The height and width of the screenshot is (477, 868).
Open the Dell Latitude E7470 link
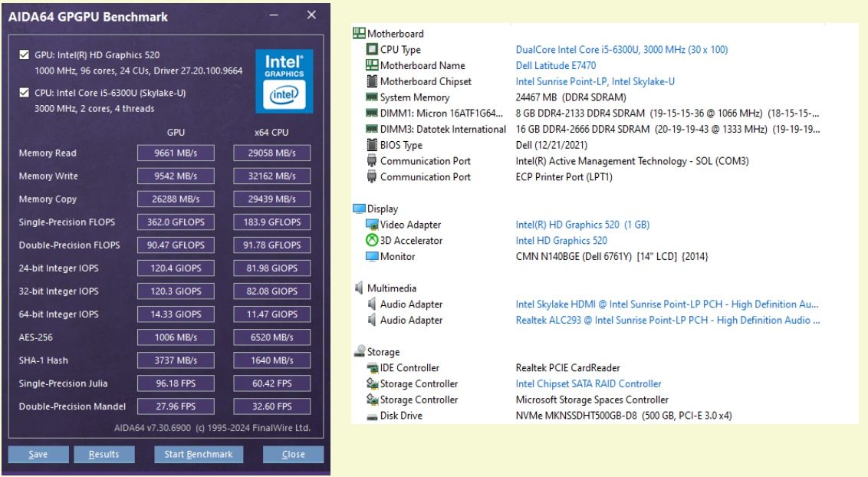(x=556, y=65)
